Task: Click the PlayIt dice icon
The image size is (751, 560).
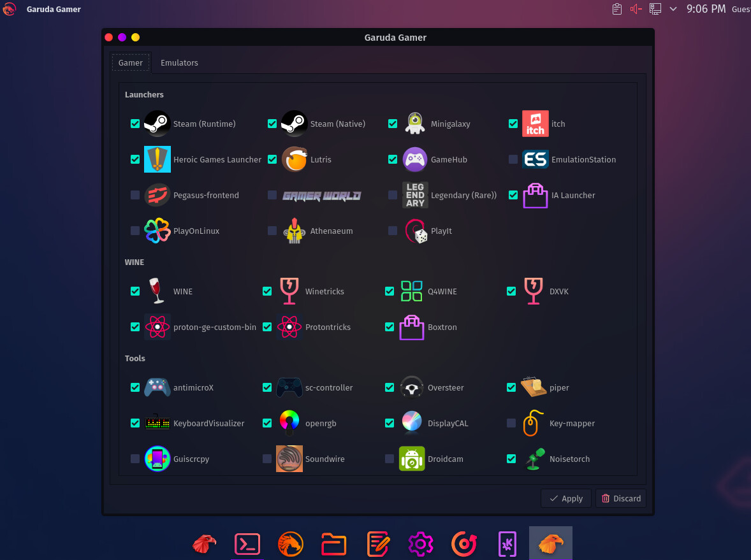Action: (416, 231)
